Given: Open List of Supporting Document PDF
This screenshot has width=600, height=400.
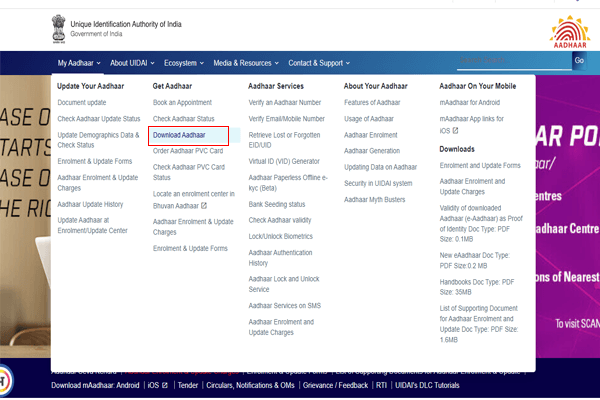Looking at the screenshot, I should coord(479,324).
